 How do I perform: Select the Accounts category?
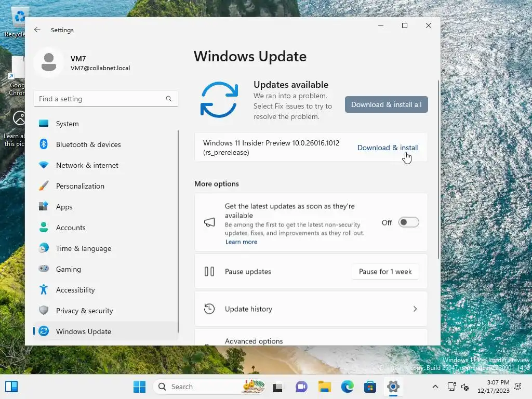(105, 228)
